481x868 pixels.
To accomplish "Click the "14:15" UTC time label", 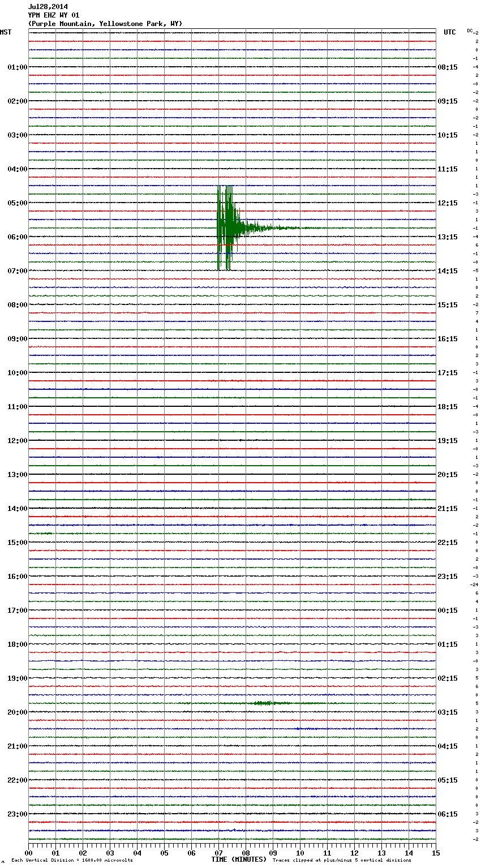I will [x=448, y=271].
